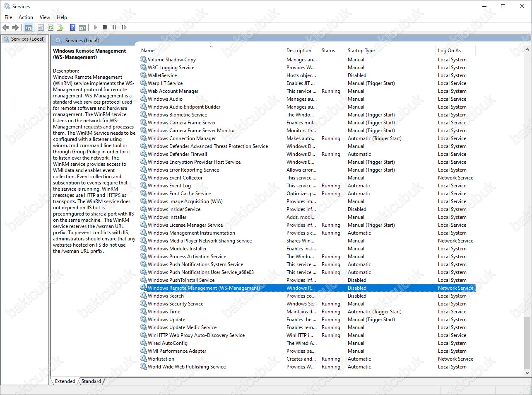532x395 pixels.
Task: Sort by the Description column header
Action: pyautogui.click(x=302, y=51)
